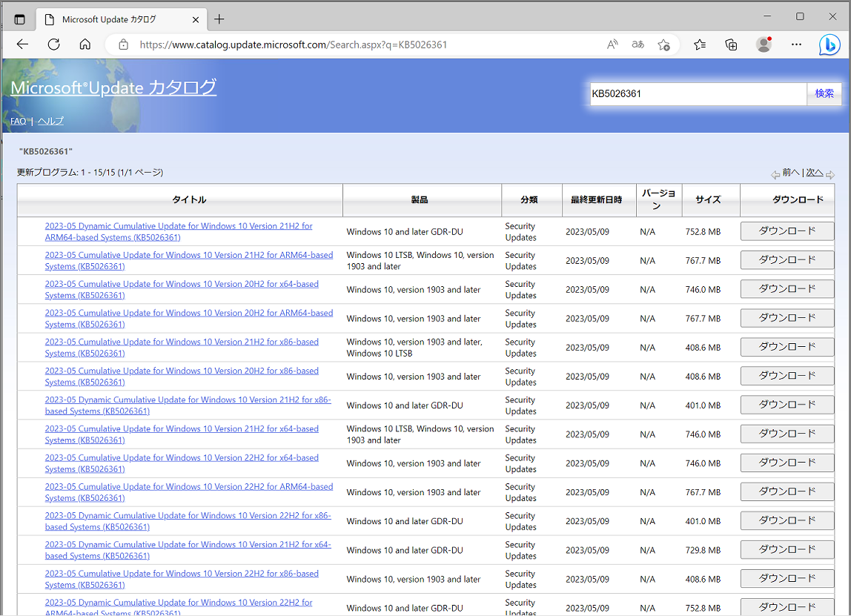The height and width of the screenshot is (616, 851).
Task: Open Cumulative Update Version 20H2 x64-based link
Action: pyautogui.click(x=182, y=289)
